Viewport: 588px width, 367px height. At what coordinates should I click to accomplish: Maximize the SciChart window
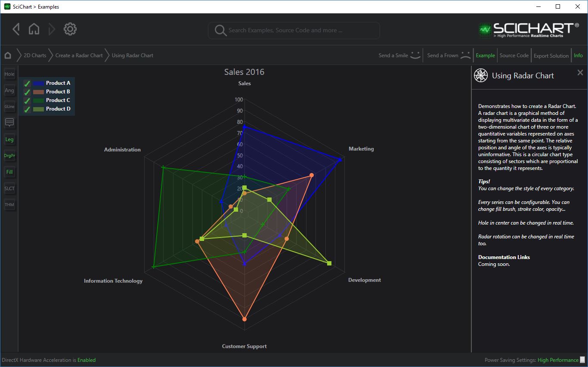click(558, 6)
